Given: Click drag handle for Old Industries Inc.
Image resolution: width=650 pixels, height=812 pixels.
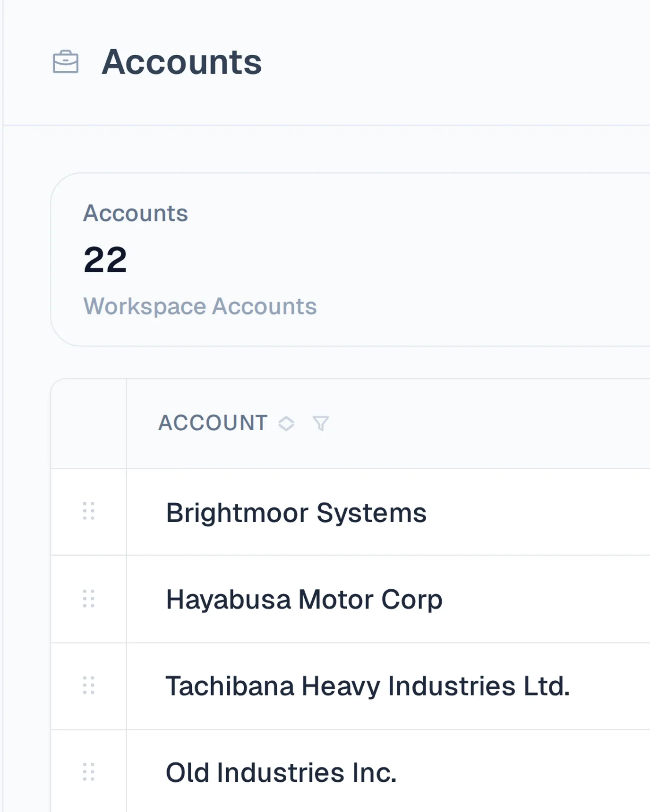Looking at the screenshot, I should tap(89, 772).
